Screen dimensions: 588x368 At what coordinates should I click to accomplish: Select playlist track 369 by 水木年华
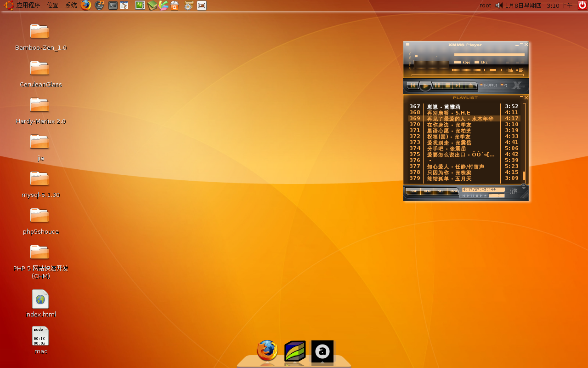click(464, 119)
